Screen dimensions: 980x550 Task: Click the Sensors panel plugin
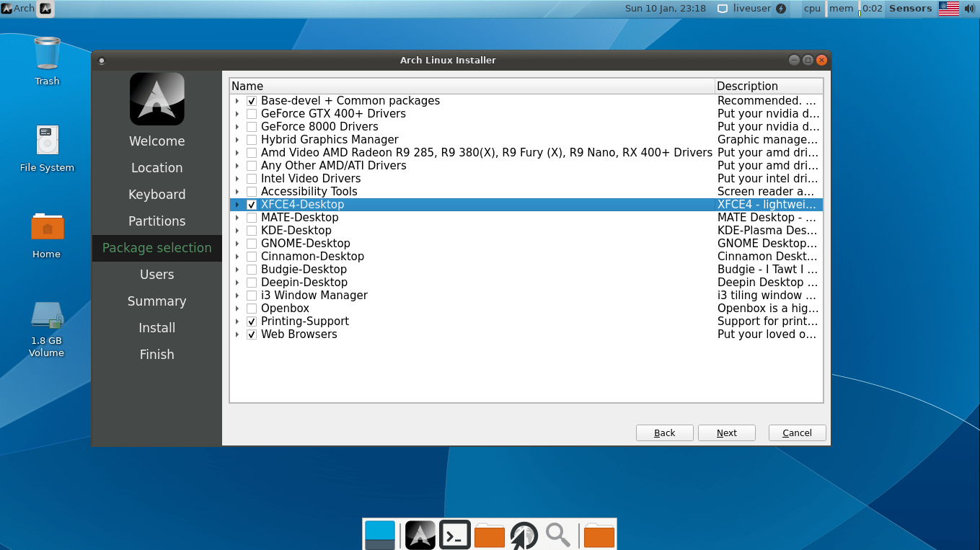click(x=910, y=9)
